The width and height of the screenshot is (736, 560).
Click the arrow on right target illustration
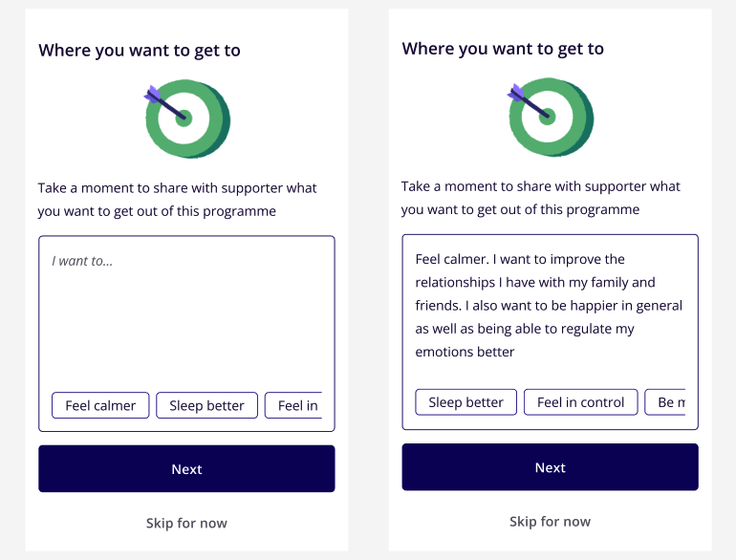(528, 101)
